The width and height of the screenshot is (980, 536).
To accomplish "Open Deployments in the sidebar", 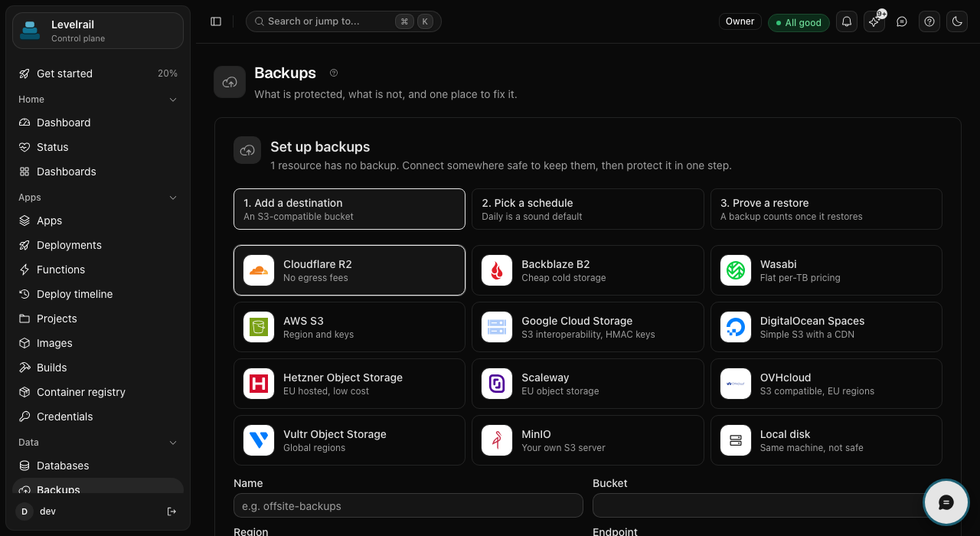I will [x=98, y=245].
